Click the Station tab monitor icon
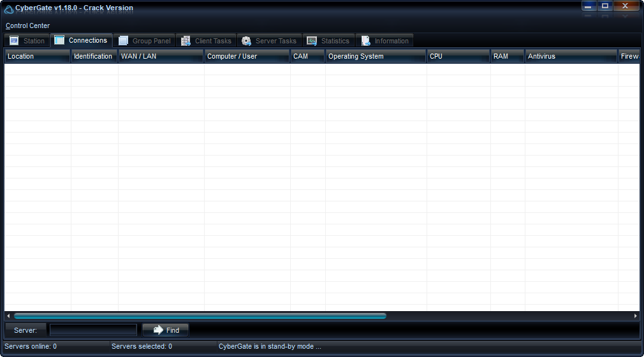This screenshot has height=357, width=644. [14, 41]
